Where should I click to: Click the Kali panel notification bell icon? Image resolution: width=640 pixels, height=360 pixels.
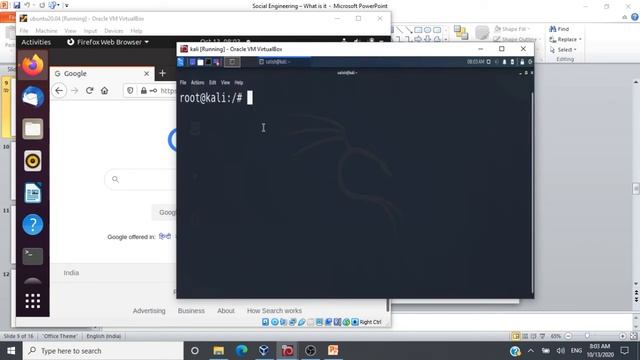(504, 62)
